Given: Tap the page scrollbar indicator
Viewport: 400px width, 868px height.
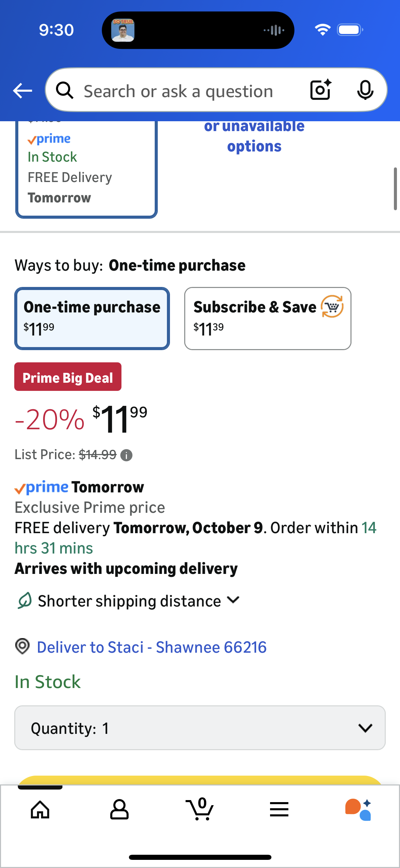Looking at the screenshot, I should click(395, 189).
